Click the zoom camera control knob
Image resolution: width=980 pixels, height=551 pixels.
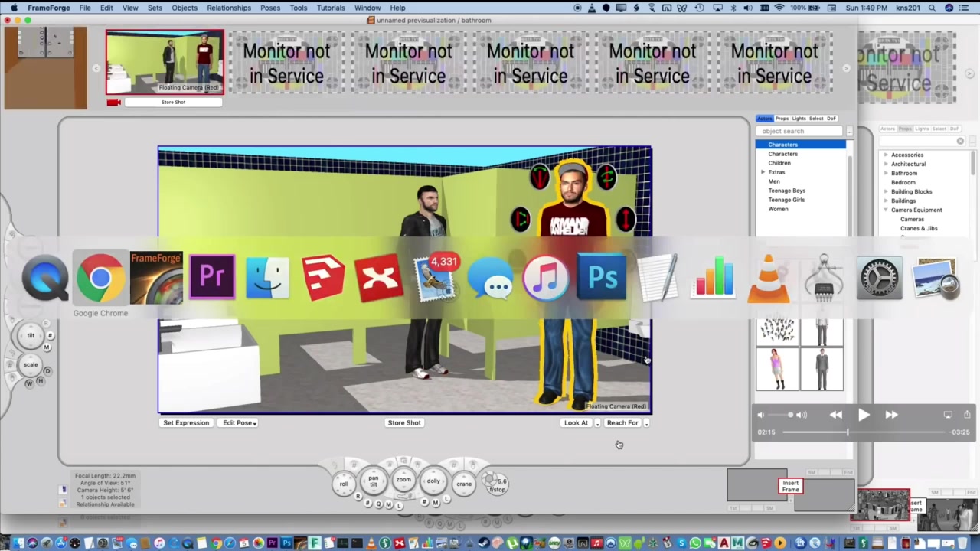click(403, 480)
